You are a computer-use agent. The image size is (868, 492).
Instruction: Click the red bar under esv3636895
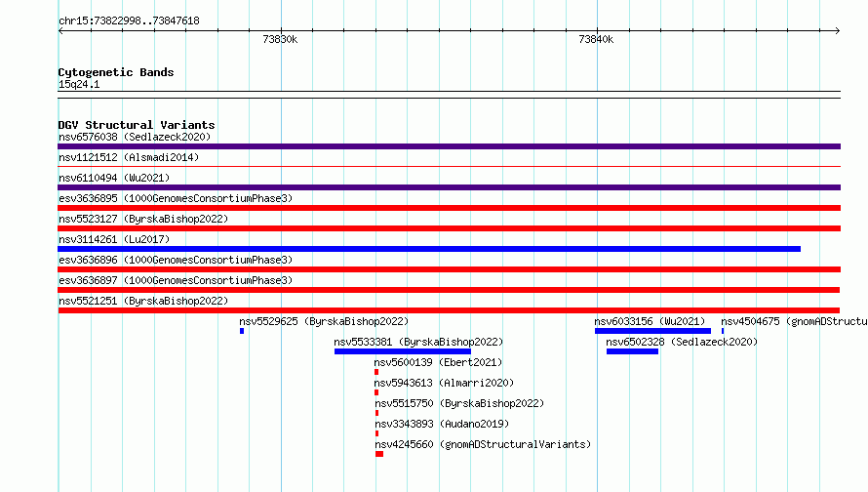449,208
